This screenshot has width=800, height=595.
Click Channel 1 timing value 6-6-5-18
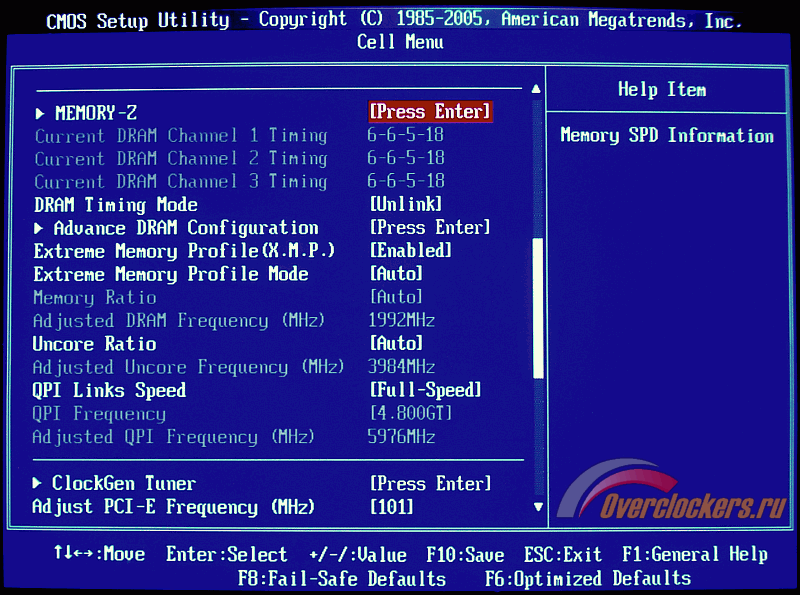click(406, 135)
